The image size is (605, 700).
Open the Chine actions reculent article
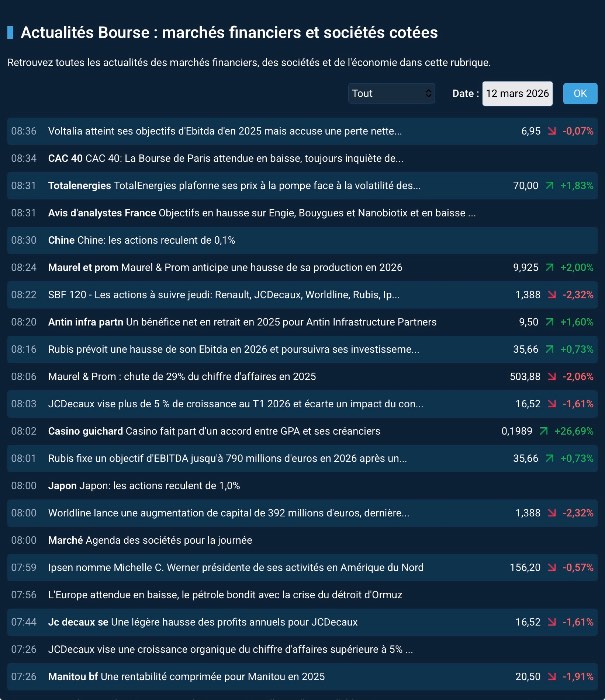pyautogui.click(x=142, y=240)
